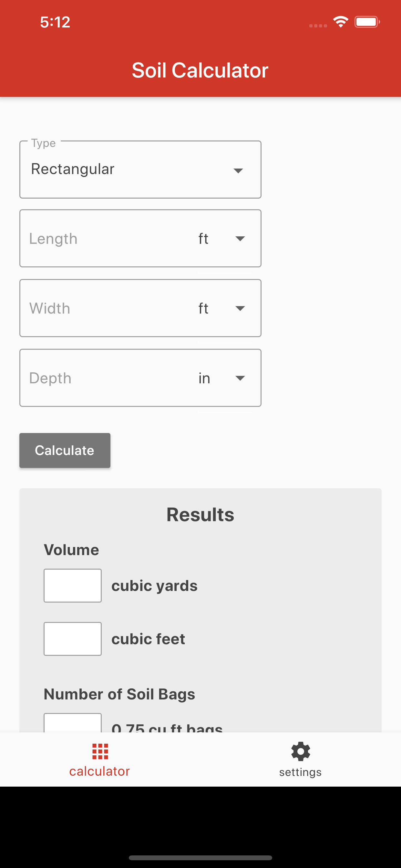Tap the Number of Soil Bags heading
This screenshot has width=401, height=868.
pyautogui.click(x=119, y=694)
